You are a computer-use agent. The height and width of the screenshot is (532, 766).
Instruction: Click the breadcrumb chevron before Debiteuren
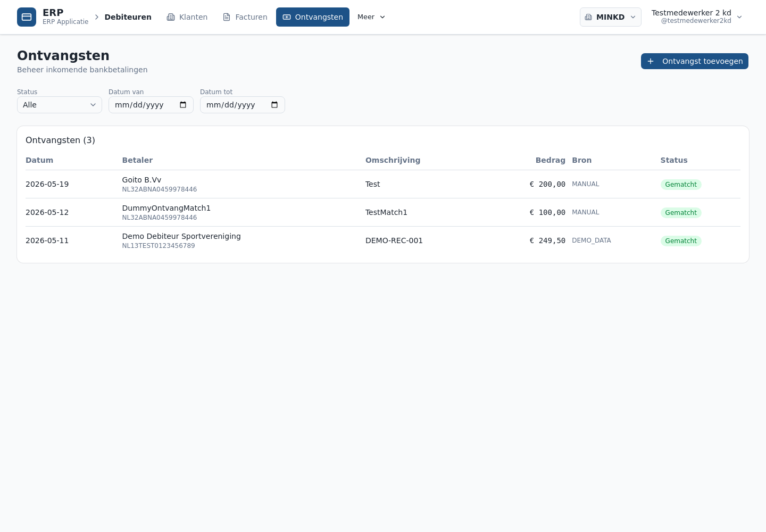click(x=97, y=17)
